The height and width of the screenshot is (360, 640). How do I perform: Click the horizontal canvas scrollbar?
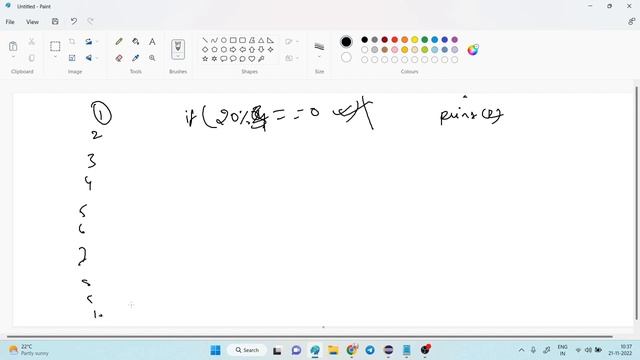(309, 337)
